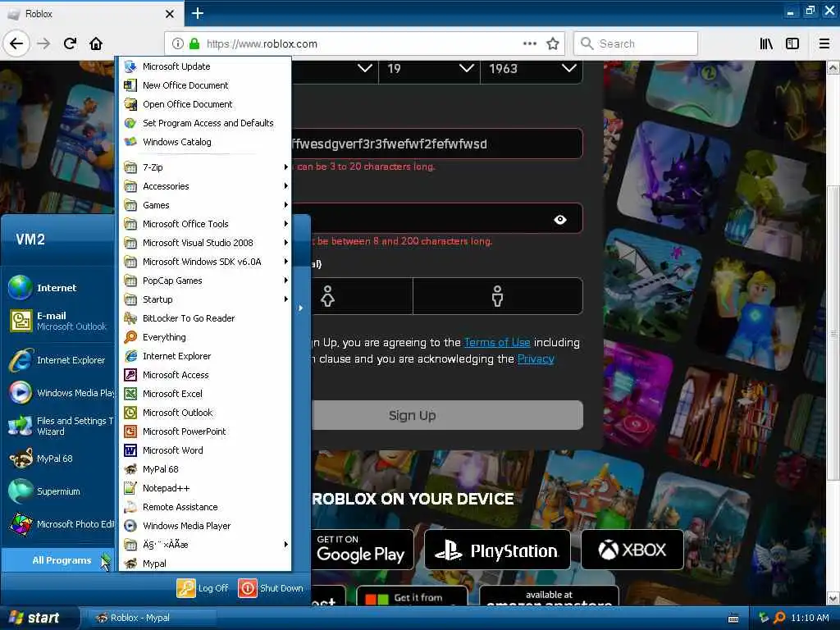Launch Supermium from start menu
The height and width of the screenshot is (630, 840).
(59, 491)
